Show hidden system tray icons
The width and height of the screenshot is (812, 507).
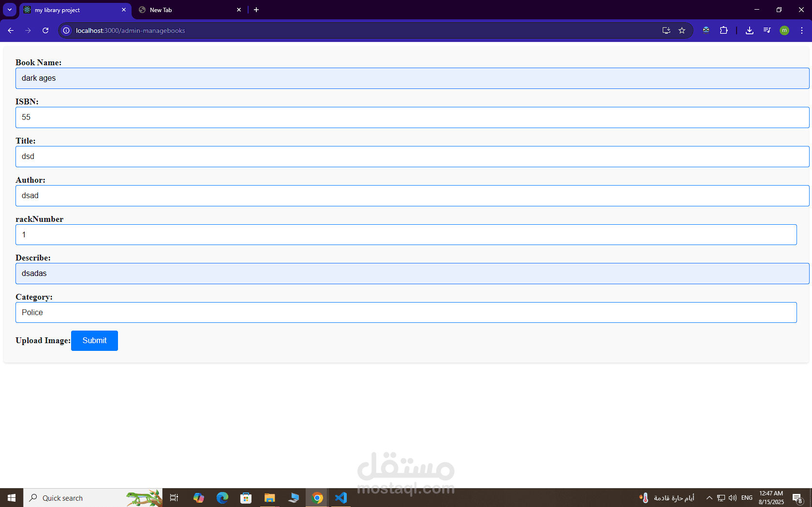click(709, 498)
